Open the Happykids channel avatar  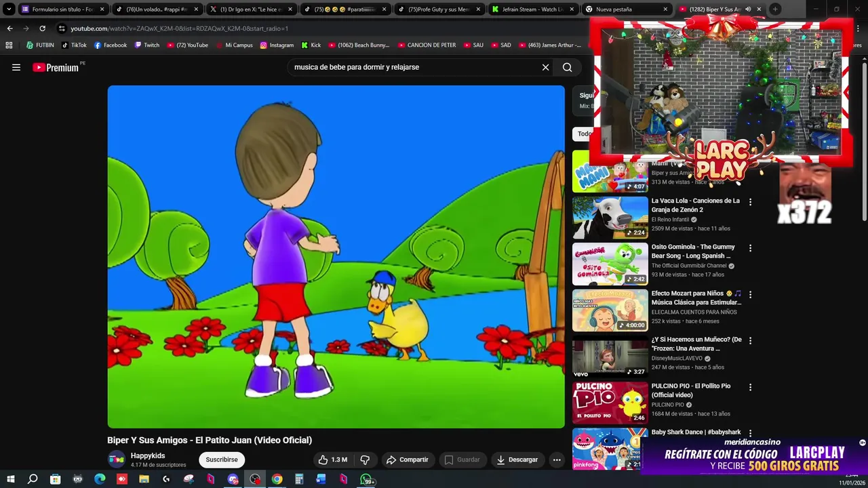click(x=117, y=460)
